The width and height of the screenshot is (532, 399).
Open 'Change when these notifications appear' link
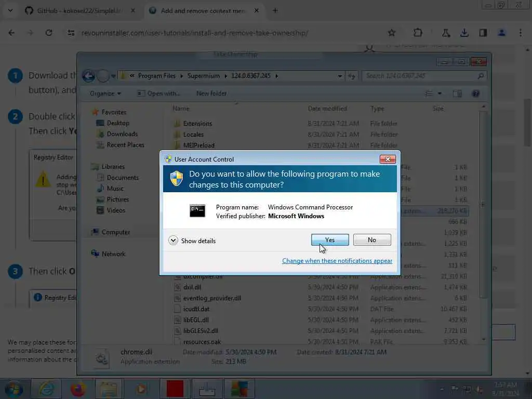point(337,261)
